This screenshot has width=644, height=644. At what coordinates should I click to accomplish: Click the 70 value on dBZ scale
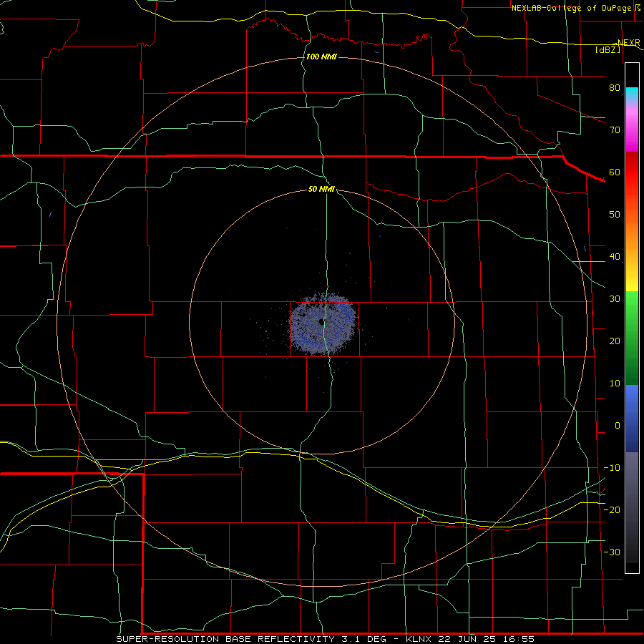click(x=615, y=130)
